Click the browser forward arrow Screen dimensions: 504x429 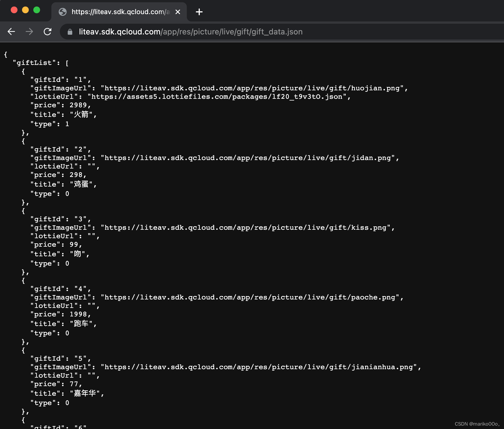tap(29, 32)
